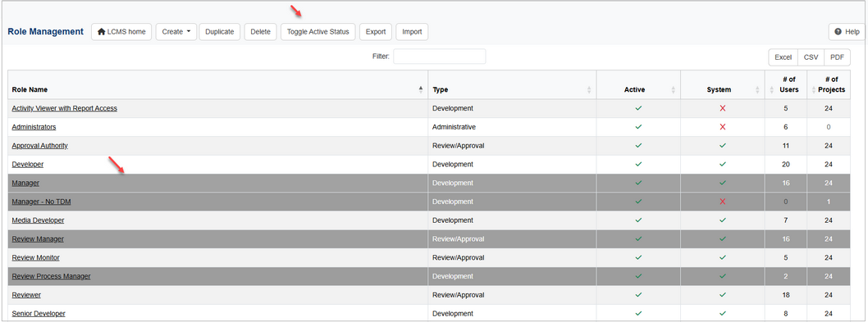Screen dimensions: 868x322
Task: Click System red X in Administrators row
Action: pos(723,127)
